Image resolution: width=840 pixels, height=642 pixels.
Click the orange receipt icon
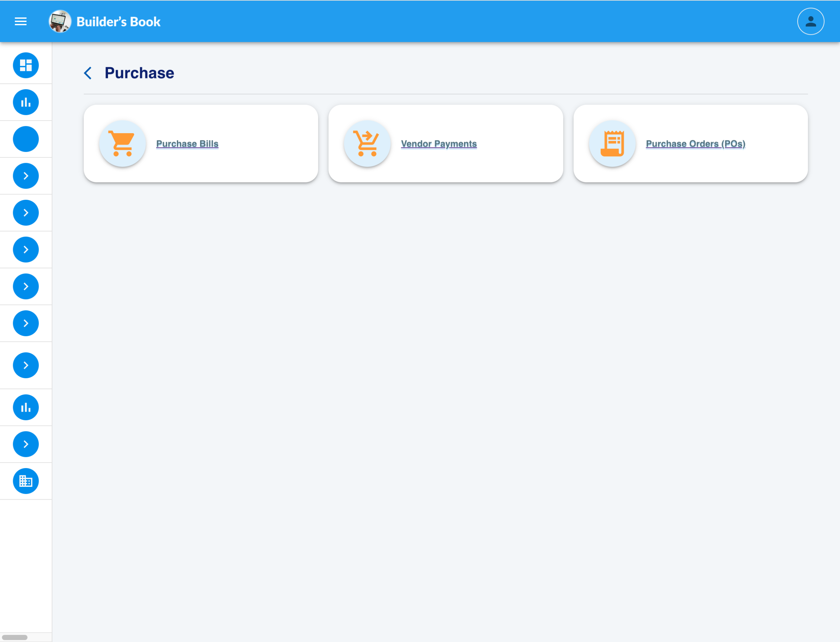tap(612, 144)
